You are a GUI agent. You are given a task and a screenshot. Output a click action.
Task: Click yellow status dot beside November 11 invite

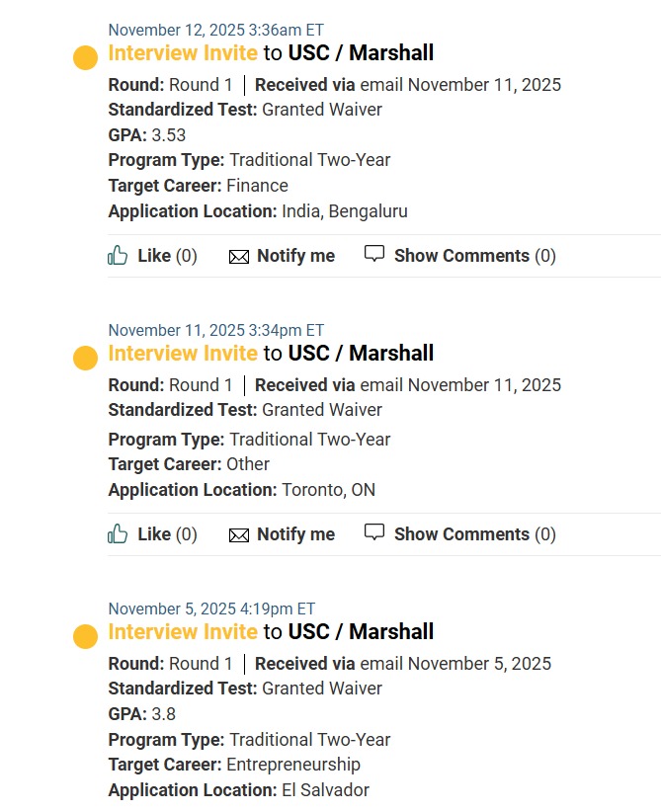(x=86, y=359)
